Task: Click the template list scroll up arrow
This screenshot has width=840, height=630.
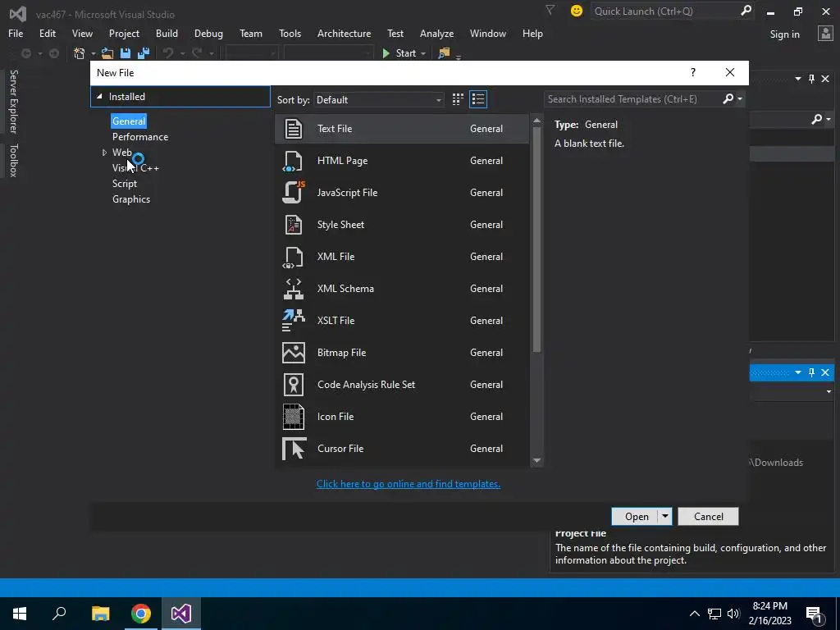Action: pyautogui.click(x=536, y=121)
